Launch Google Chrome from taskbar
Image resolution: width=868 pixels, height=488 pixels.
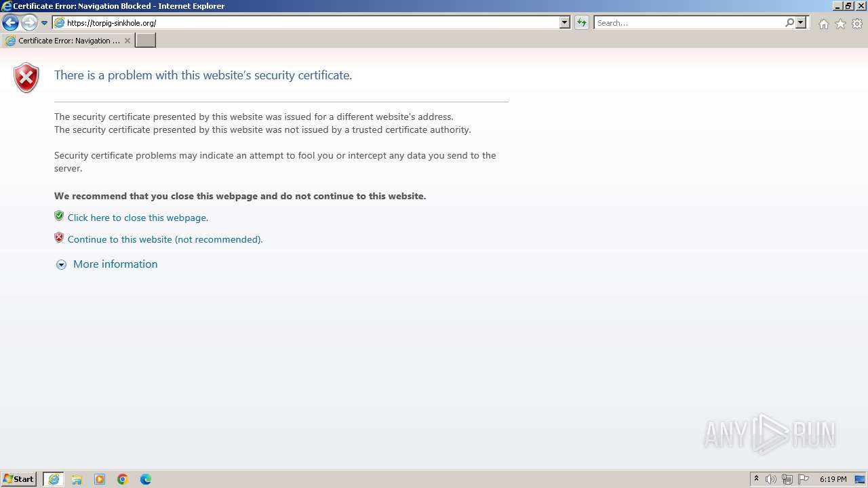tap(123, 479)
